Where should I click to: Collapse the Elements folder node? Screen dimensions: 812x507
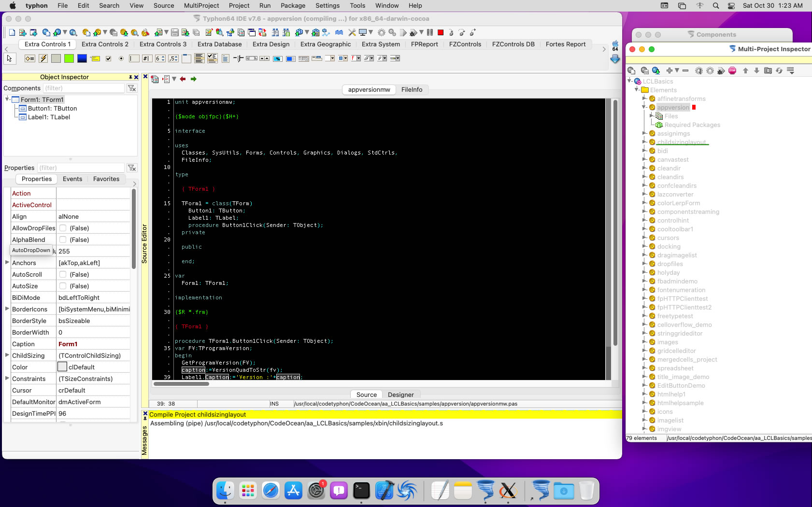[637, 90]
